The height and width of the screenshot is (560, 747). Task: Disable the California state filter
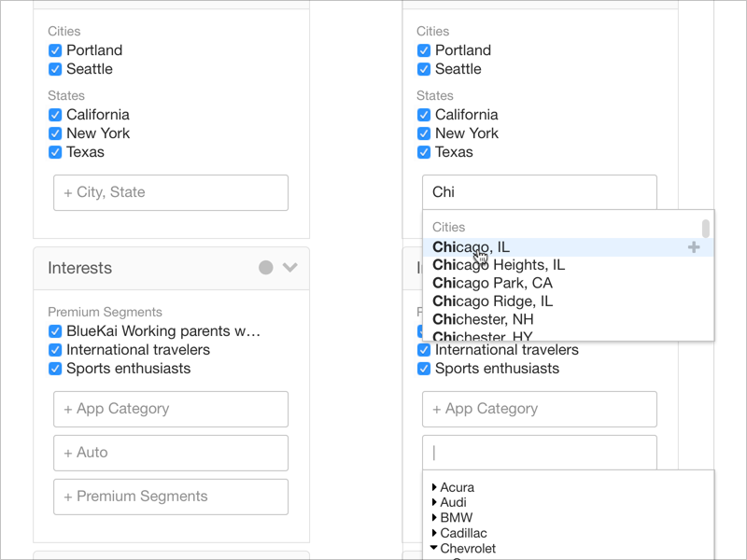(x=55, y=115)
